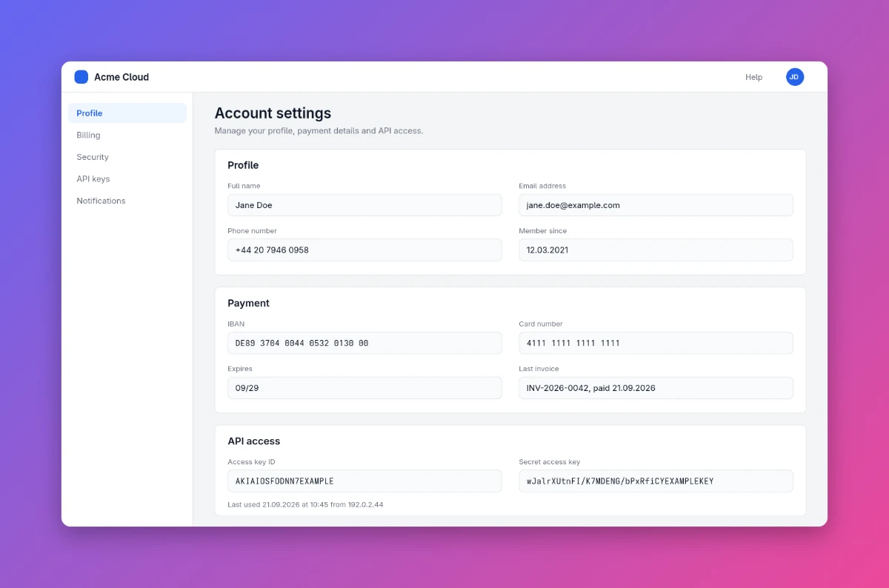Click 'Manage your profile, payment details' subtitle
Screen dimensions: 889x588
(x=319, y=130)
